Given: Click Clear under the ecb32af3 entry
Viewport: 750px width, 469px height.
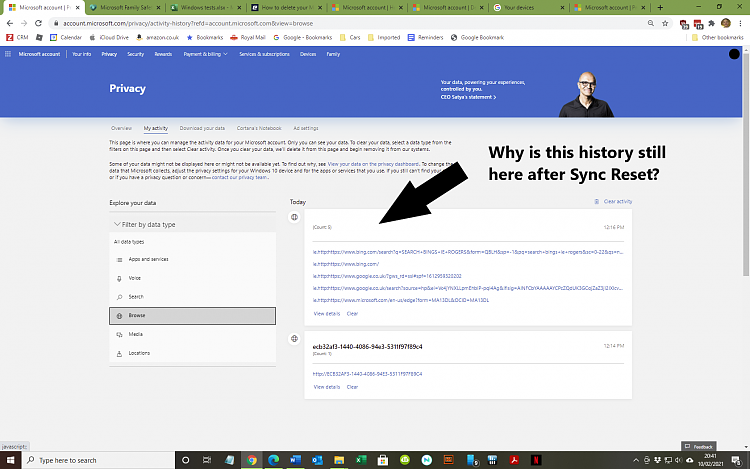Looking at the screenshot, I should 353,387.
